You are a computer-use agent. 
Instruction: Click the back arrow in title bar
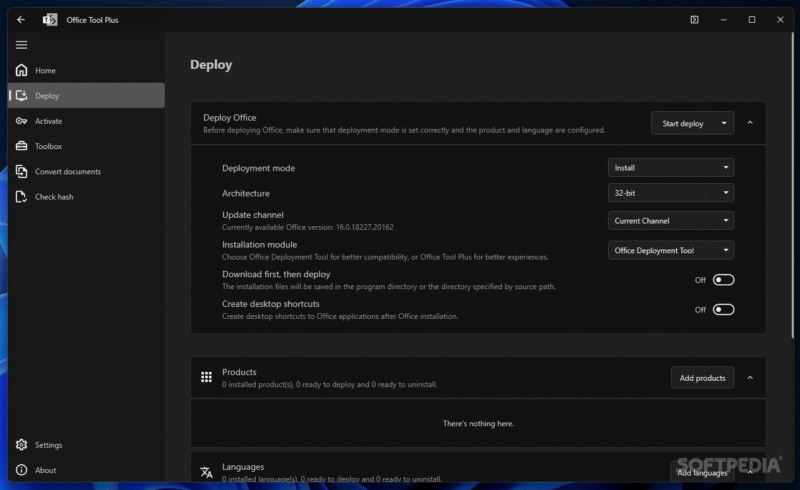click(x=21, y=20)
